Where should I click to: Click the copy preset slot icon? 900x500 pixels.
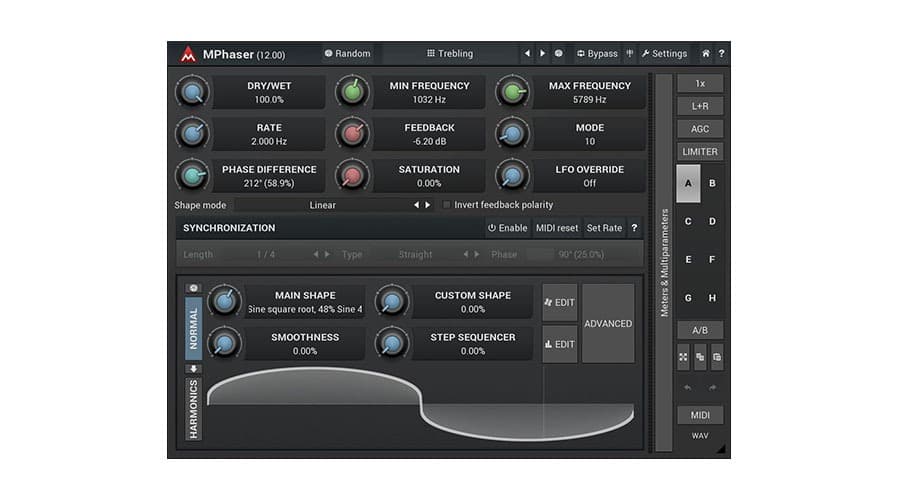[700, 357]
